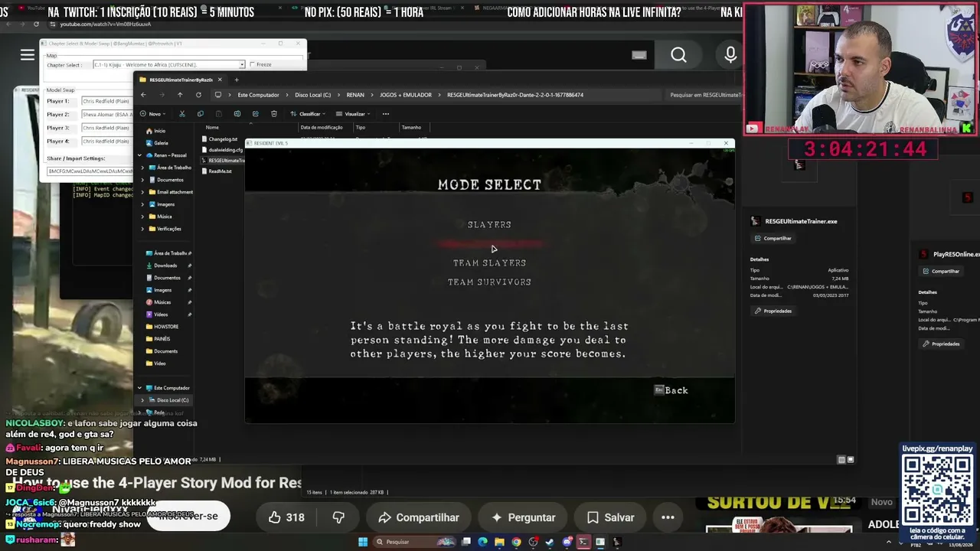Click the Rename icon in Explorer toolbar
This screenshot has width=980, height=551.
pyautogui.click(x=237, y=114)
